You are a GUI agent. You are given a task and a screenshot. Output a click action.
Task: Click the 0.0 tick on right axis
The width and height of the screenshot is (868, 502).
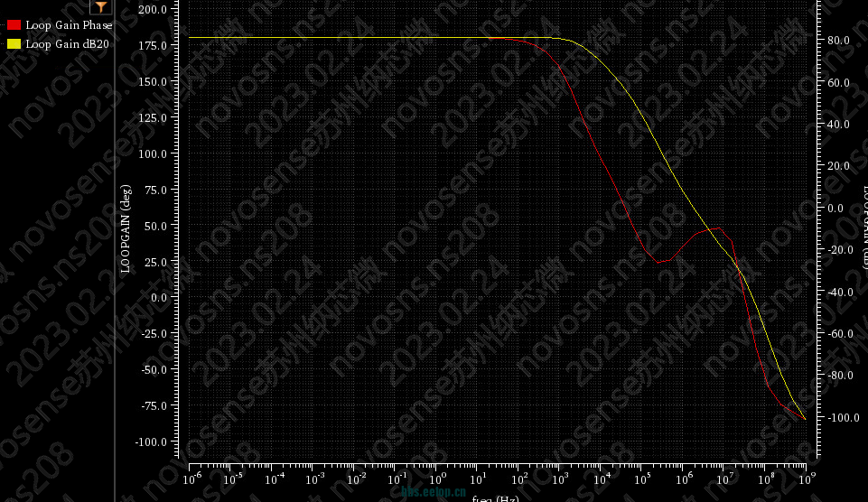(835, 209)
